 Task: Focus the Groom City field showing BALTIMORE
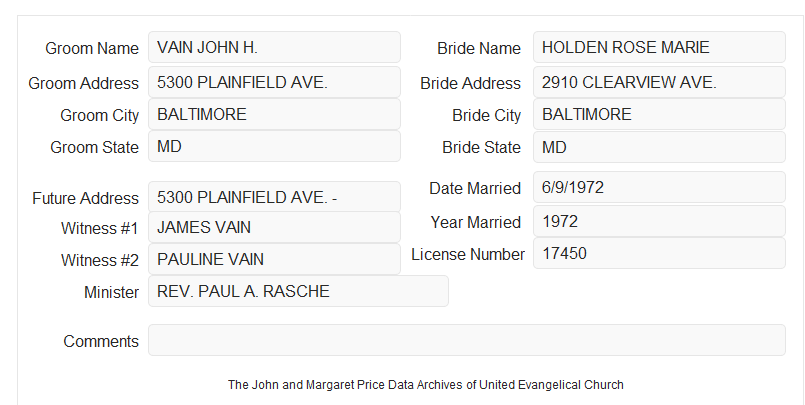[274, 114]
